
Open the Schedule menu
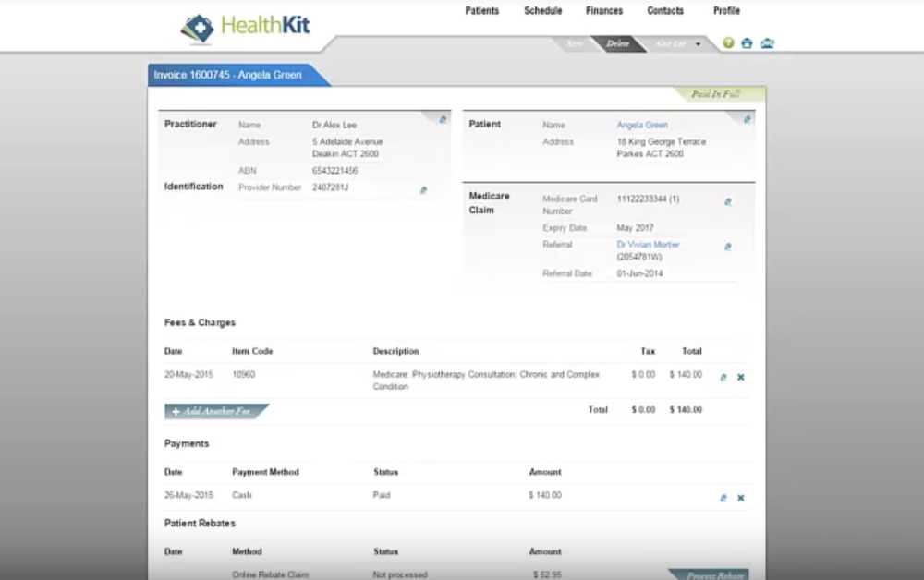(542, 10)
